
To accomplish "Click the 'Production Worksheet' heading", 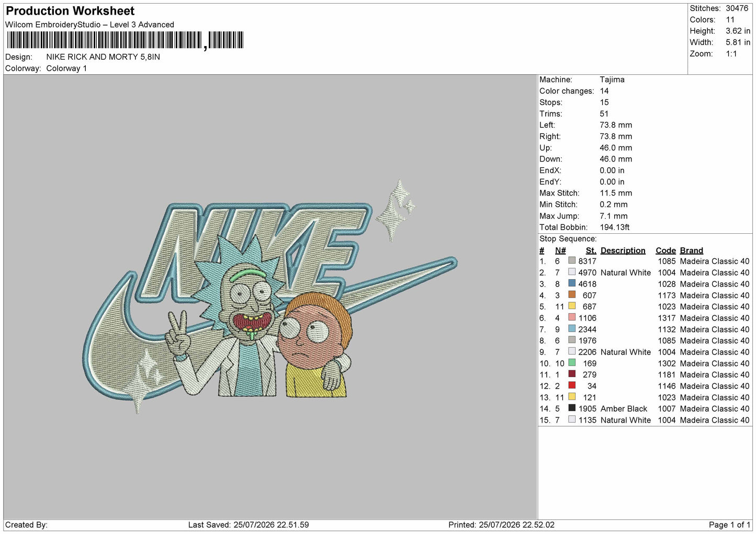I will 70,11.
